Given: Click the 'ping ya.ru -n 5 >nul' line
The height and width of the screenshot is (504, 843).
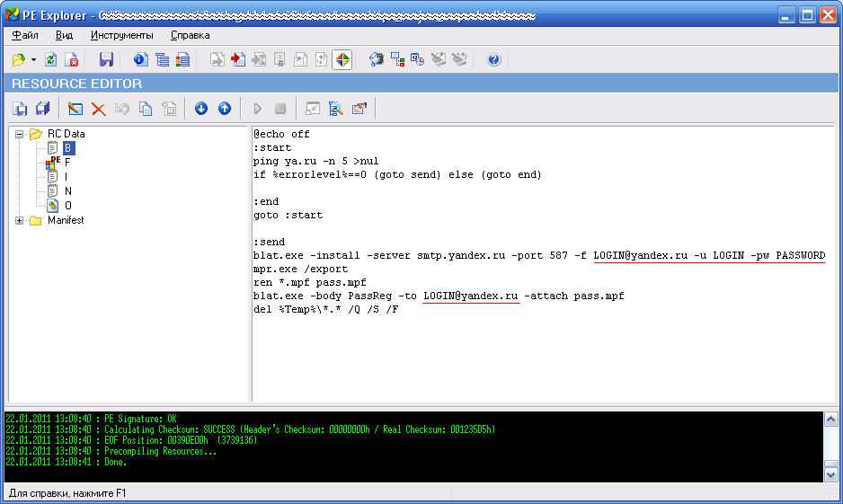Looking at the screenshot, I should click(315, 161).
